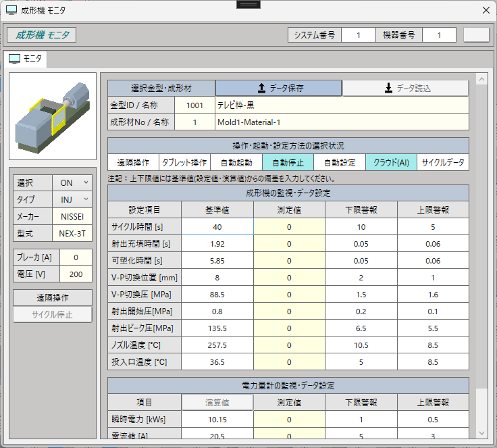Click the 遠隔操作 button in left panel
Viewport: 497px width, 448px height.
[53, 297]
